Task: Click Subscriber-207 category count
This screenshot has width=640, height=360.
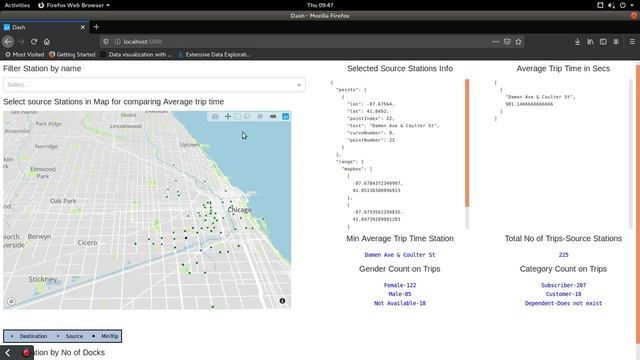Action: (x=563, y=285)
